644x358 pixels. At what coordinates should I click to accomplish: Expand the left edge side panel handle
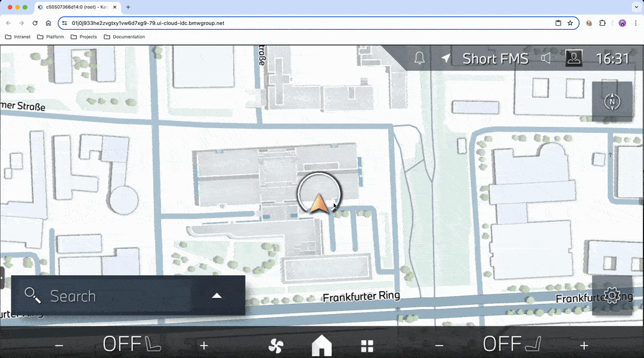coord(2,278)
